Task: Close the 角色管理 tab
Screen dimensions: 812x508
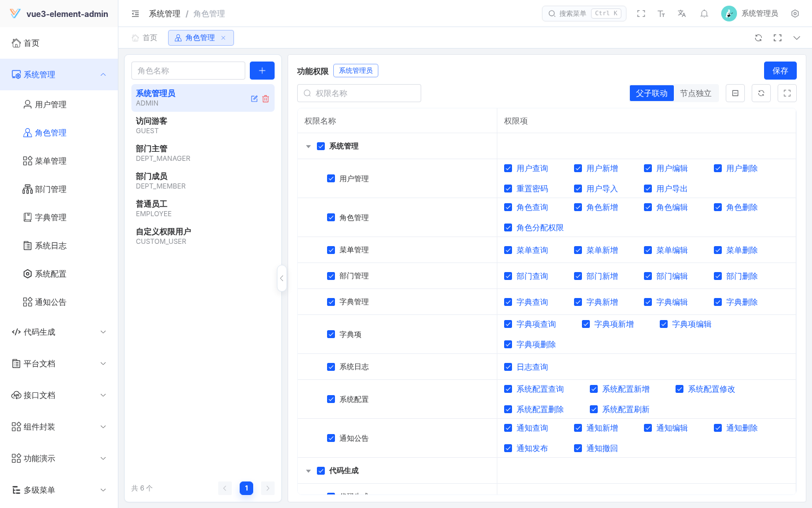Action: coord(223,38)
